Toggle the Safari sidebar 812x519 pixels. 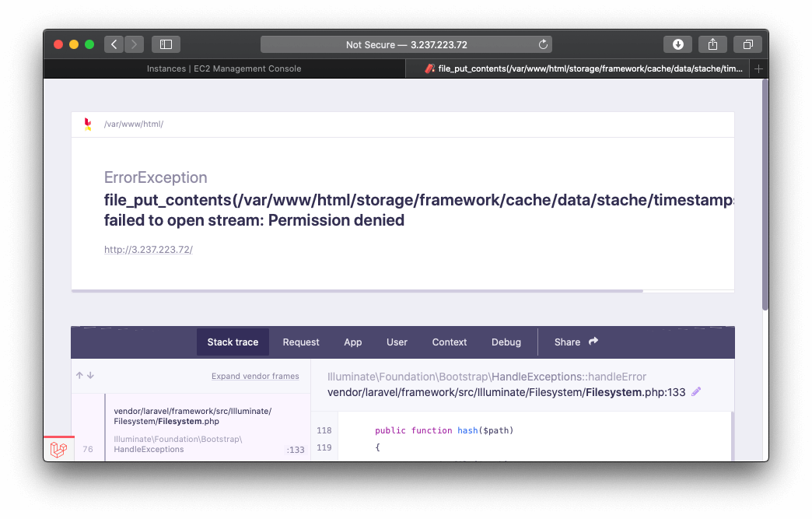166,44
